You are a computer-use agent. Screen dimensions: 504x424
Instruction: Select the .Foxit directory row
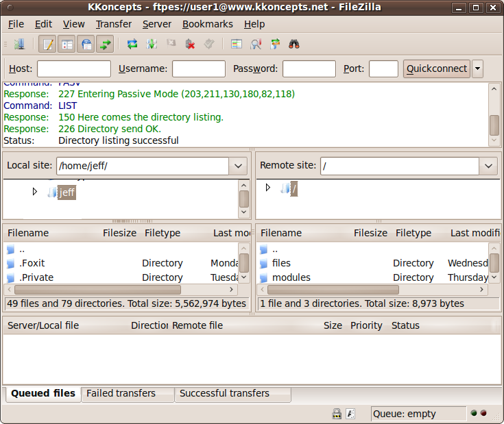click(x=121, y=263)
